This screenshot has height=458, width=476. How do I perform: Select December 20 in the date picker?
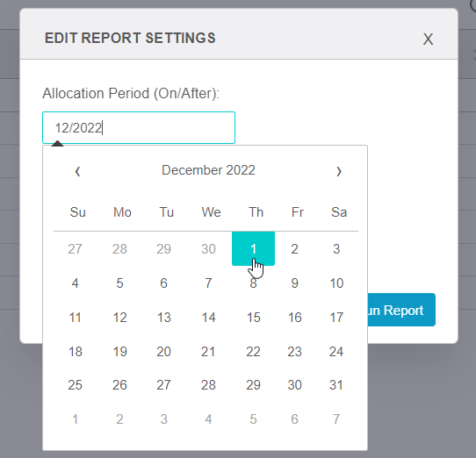coord(164,352)
